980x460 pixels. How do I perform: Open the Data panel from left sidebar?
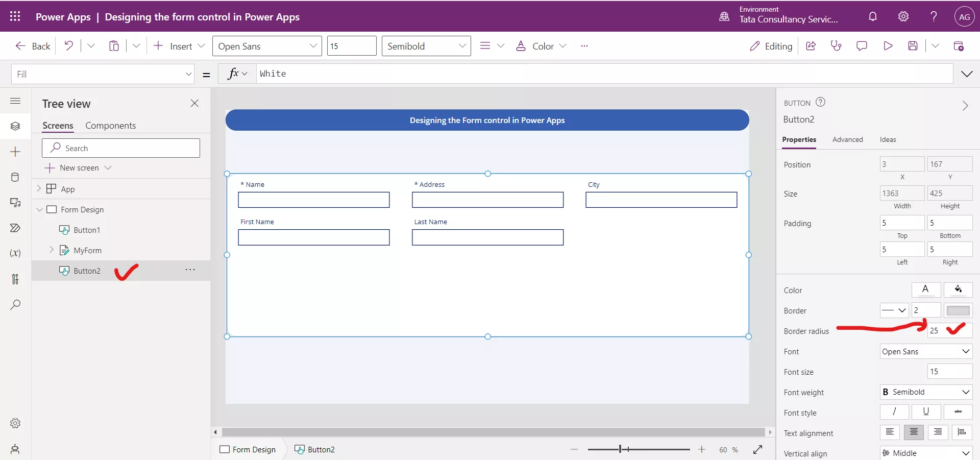(x=15, y=177)
